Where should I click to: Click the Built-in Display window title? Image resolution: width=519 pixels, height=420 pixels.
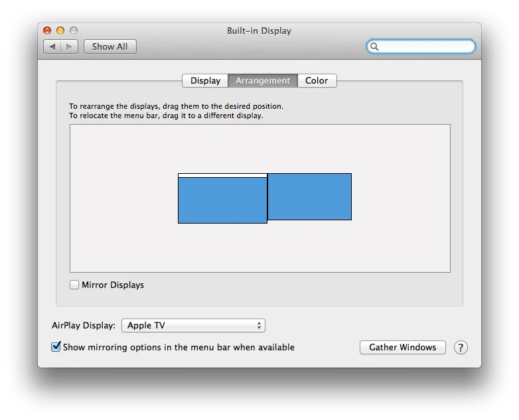tap(259, 31)
